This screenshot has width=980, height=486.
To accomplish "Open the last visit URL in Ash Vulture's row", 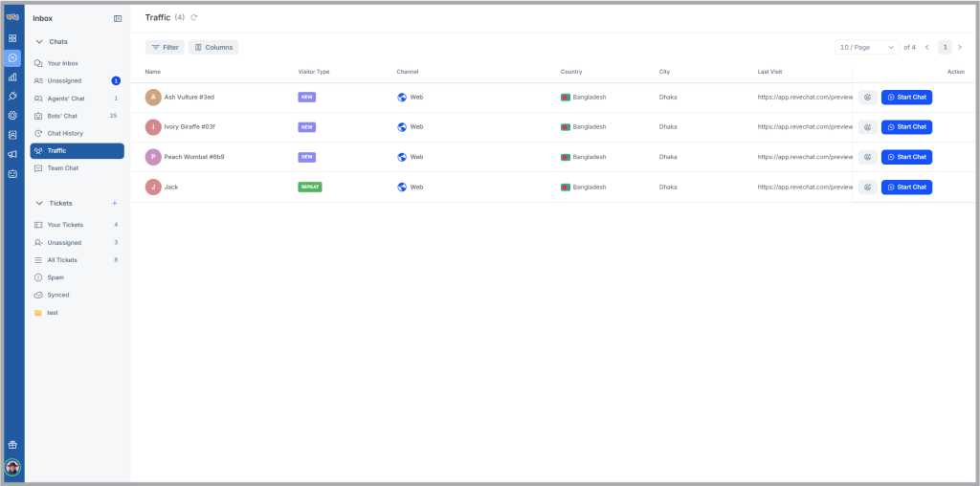I will click(805, 98).
